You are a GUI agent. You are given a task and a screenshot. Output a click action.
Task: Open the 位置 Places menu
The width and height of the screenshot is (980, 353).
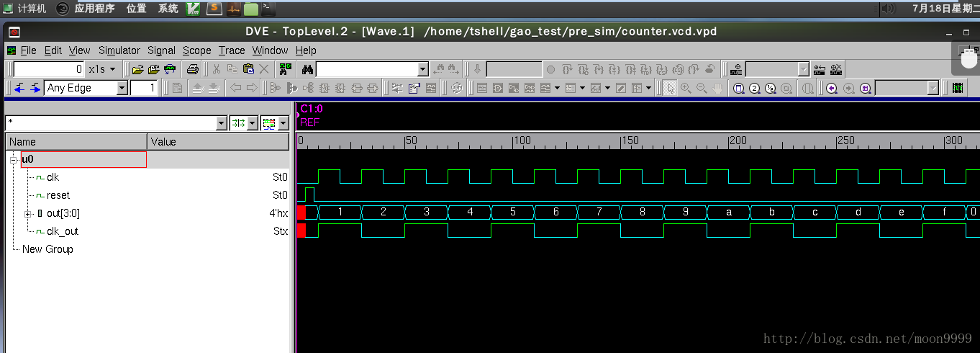click(x=136, y=9)
